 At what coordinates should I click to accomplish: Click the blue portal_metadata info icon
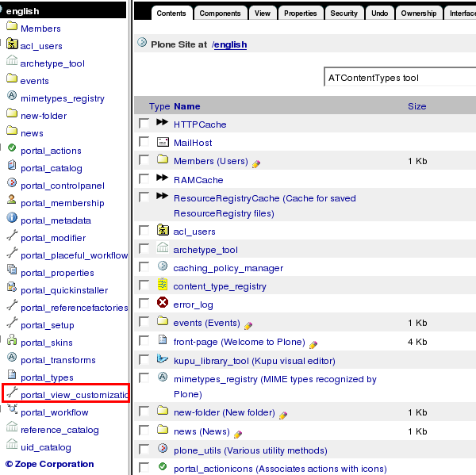pyautogui.click(x=12, y=217)
